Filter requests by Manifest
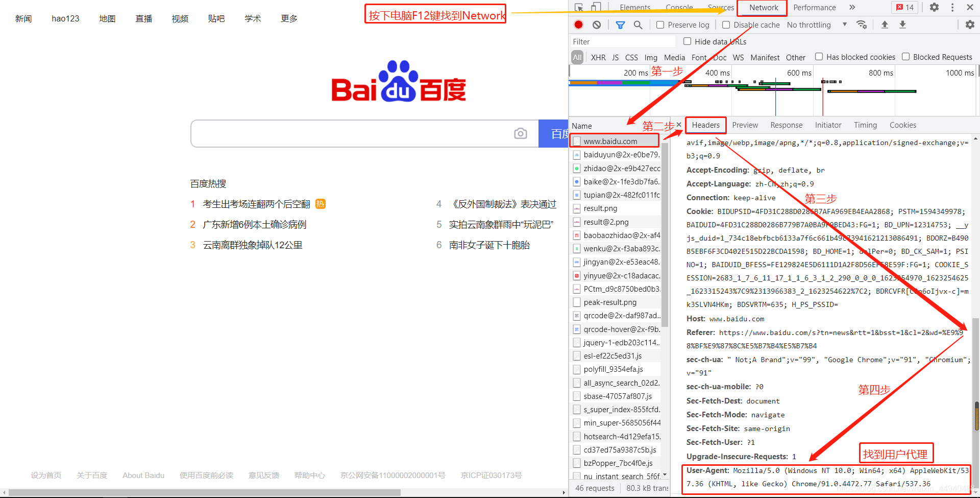This screenshot has width=980, height=498. [x=765, y=57]
